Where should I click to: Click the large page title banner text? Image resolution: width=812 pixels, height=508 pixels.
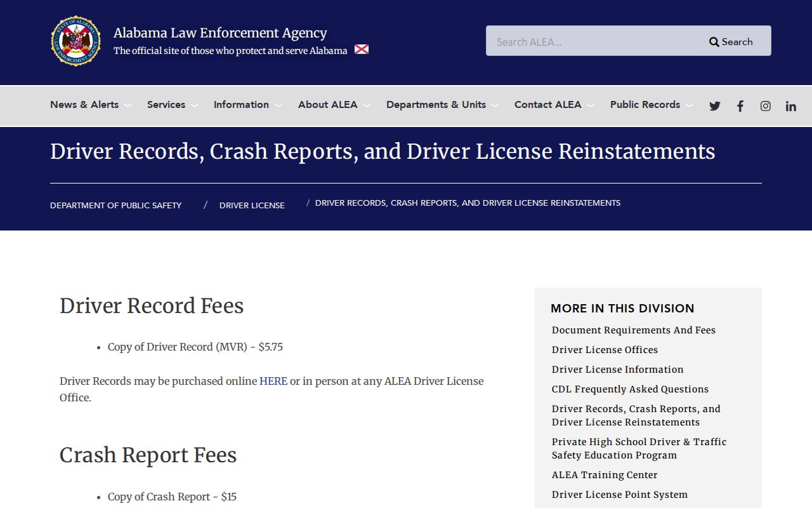(x=383, y=152)
